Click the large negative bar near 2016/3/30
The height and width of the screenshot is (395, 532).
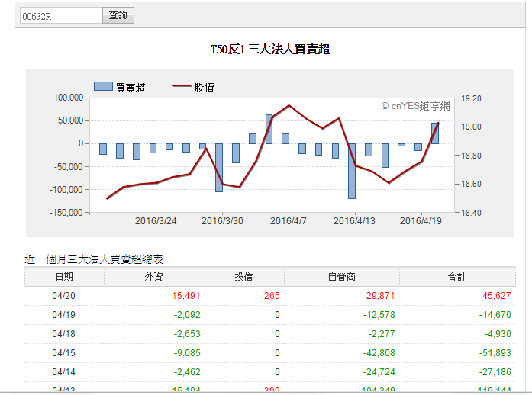pyautogui.click(x=219, y=168)
